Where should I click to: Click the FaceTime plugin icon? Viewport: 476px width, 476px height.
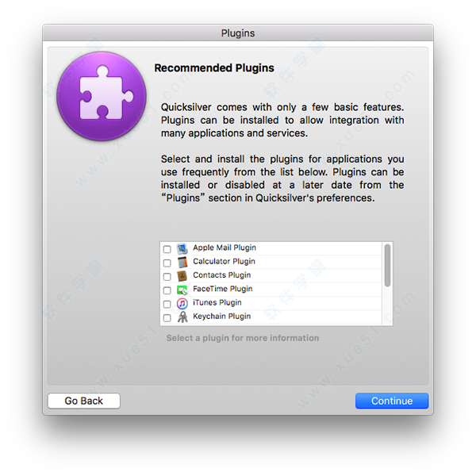pyautogui.click(x=182, y=290)
